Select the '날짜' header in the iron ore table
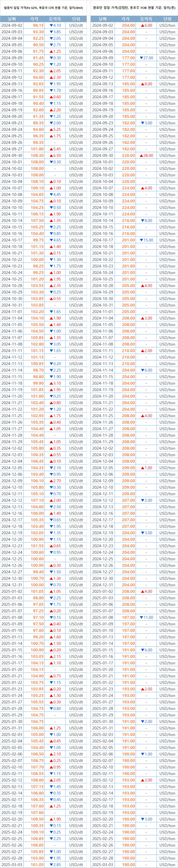The height and width of the screenshot is (868, 178). click(x=12, y=19)
